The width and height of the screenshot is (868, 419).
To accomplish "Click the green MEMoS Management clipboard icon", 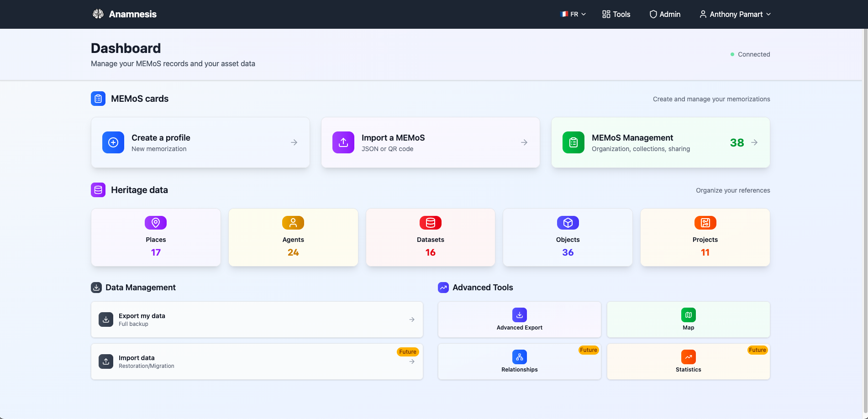I will 573,142.
